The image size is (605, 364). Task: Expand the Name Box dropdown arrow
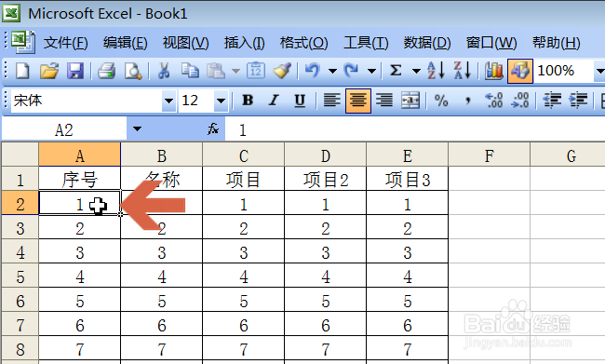(137, 128)
